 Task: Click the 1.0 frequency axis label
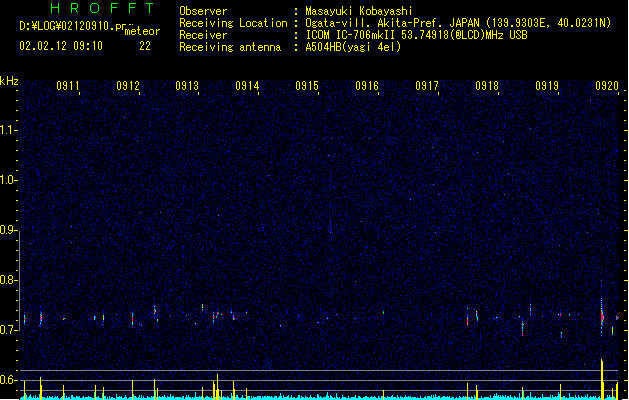9,180
